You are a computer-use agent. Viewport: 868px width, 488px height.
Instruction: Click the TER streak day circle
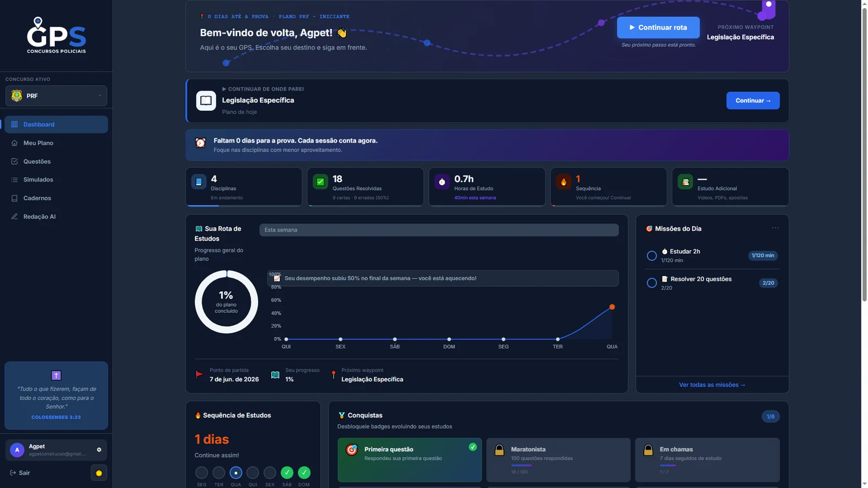pos(219,473)
